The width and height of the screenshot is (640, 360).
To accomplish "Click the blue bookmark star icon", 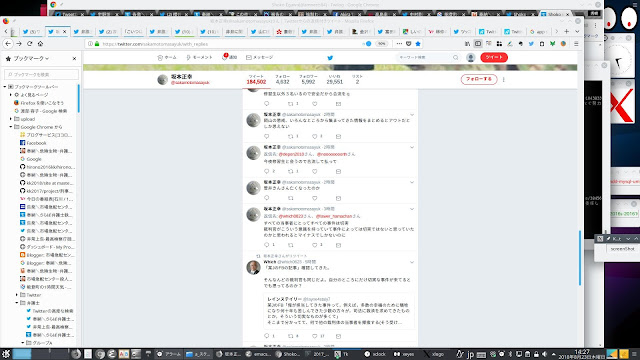I will (x=418, y=44).
